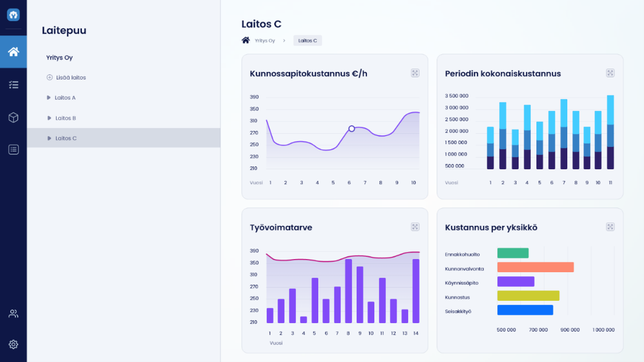Maximize the Työvoimatarve chart
This screenshot has width=644, height=362.
[415, 227]
